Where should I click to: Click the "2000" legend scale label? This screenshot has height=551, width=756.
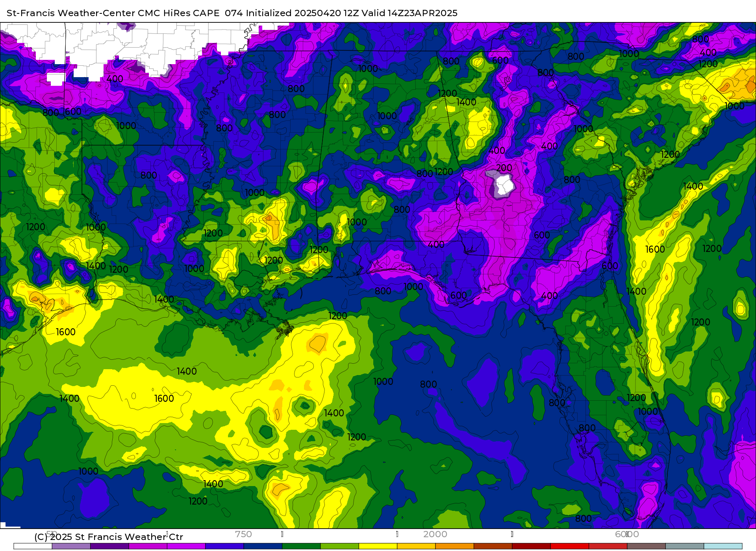435,534
